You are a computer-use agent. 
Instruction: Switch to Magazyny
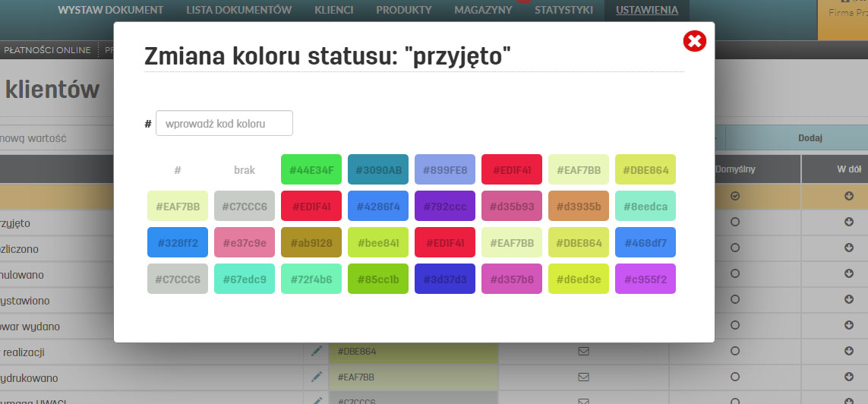[483, 10]
